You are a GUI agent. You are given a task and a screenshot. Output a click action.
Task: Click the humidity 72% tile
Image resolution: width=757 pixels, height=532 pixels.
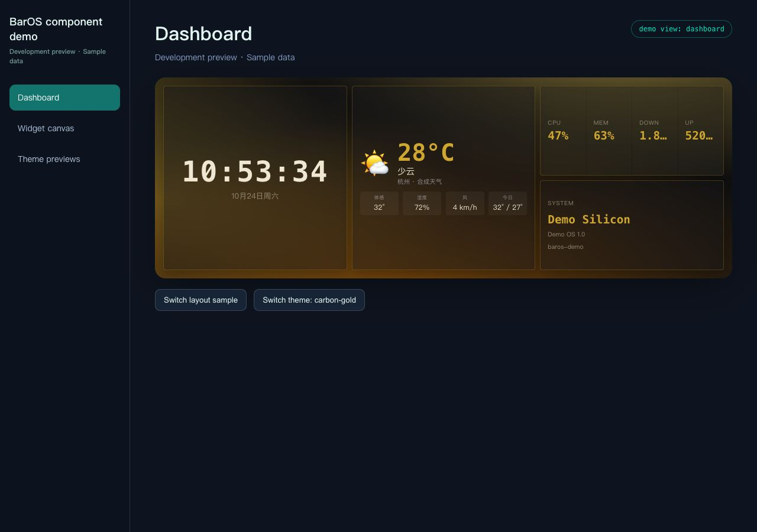422,203
